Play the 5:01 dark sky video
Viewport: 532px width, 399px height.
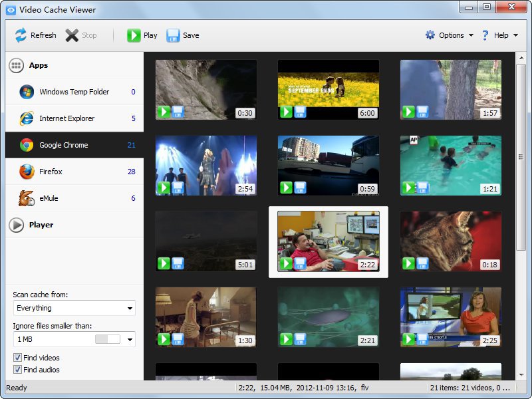tap(164, 263)
